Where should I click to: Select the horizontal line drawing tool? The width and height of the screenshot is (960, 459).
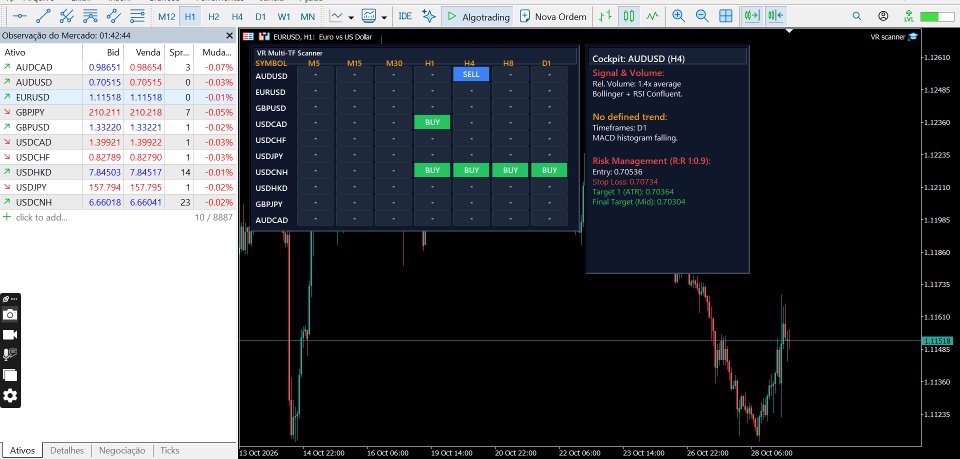[20, 17]
